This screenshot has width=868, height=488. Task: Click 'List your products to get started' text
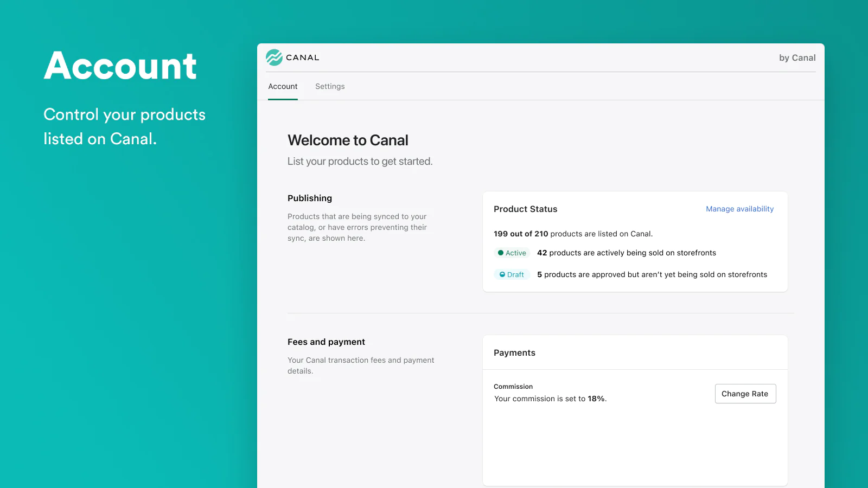[360, 162]
